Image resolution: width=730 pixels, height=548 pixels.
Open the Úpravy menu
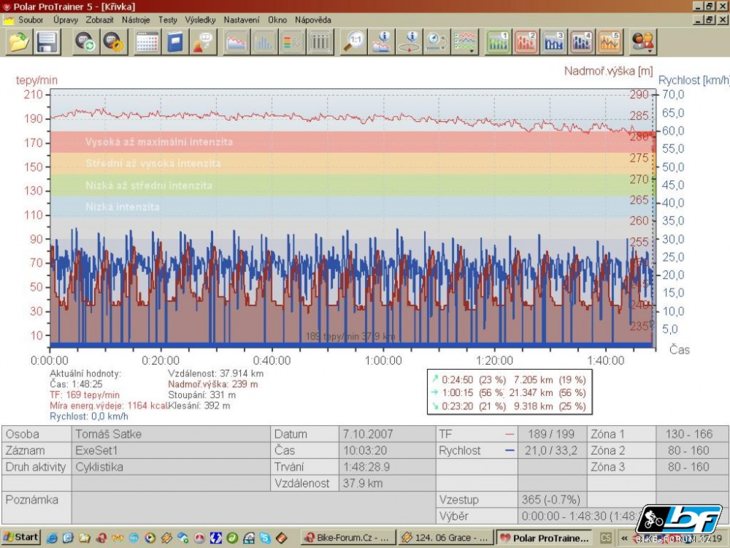65,20
